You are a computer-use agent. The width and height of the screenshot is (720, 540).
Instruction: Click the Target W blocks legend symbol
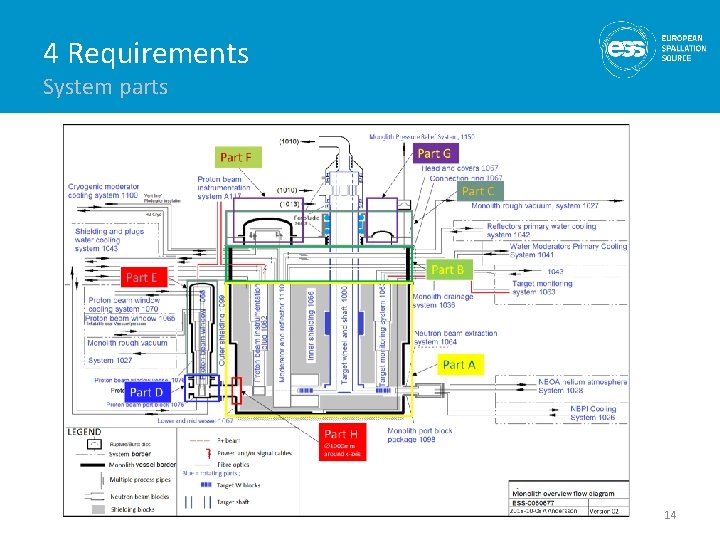coord(206,485)
